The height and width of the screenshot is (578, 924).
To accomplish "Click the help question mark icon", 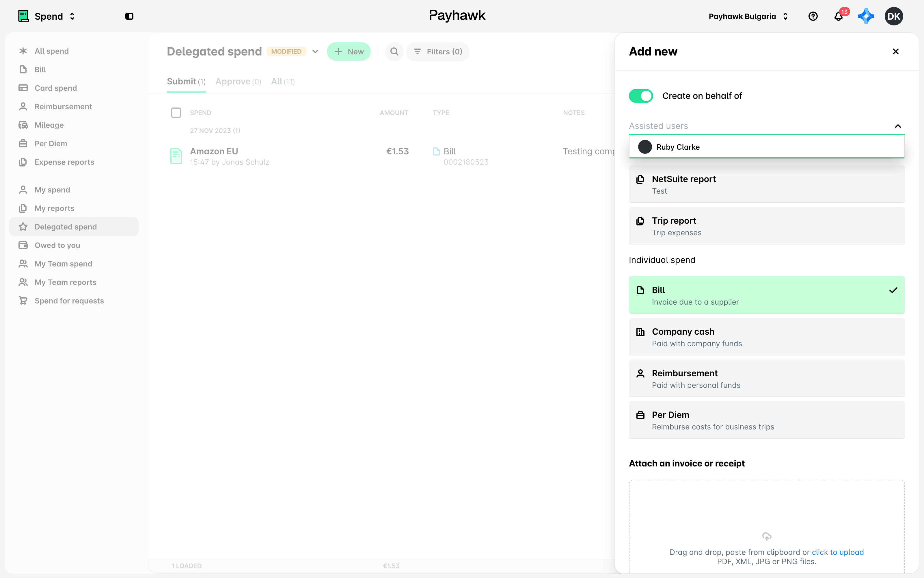I will (813, 16).
